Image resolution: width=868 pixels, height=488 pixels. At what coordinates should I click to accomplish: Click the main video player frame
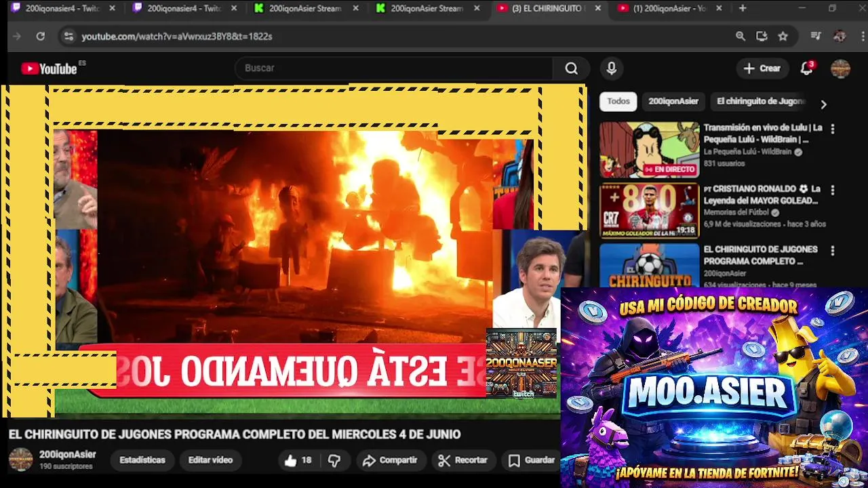click(294, 251)
